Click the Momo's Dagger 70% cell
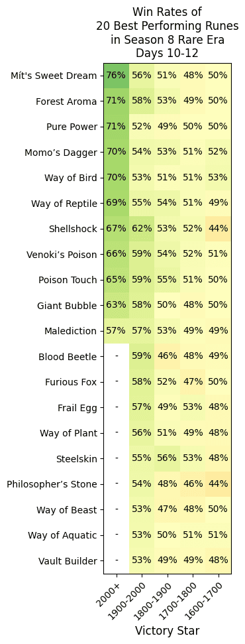The image size is (245, 644). coord(117,152)
